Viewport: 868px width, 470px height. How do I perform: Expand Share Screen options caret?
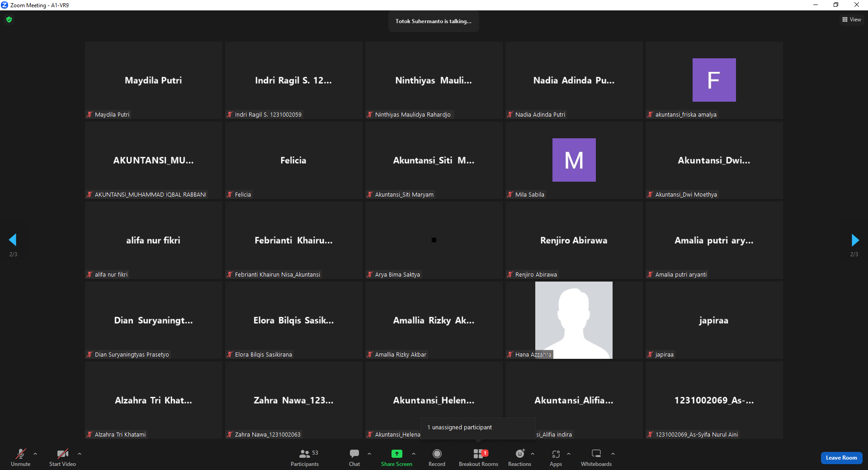click(x=414, y=454)
